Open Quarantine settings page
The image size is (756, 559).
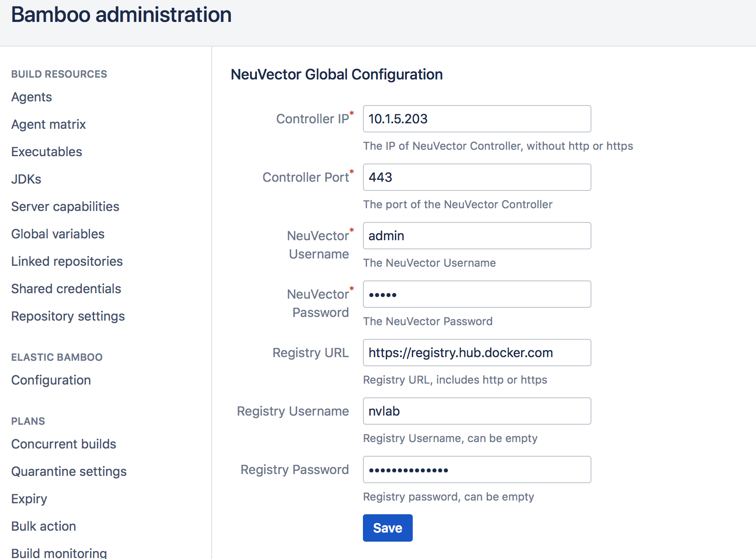point(69,471)
